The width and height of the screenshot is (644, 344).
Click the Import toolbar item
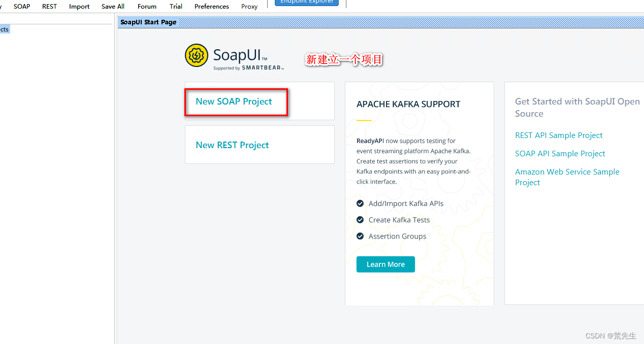(79, 6)
